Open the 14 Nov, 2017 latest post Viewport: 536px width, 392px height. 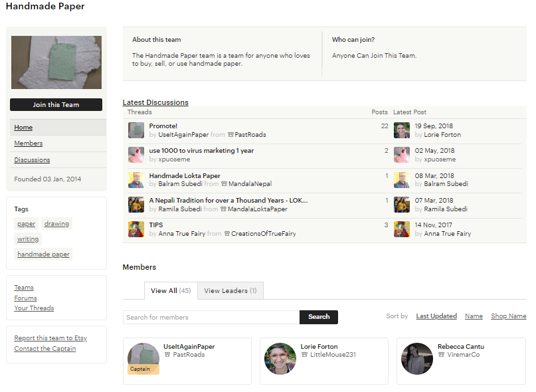[x=434, y=225]
